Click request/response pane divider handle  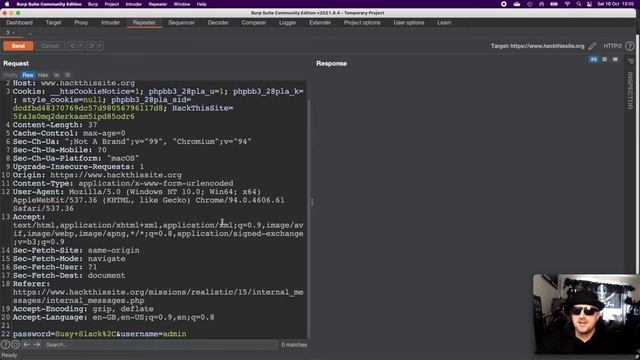(x=312, y=202)
